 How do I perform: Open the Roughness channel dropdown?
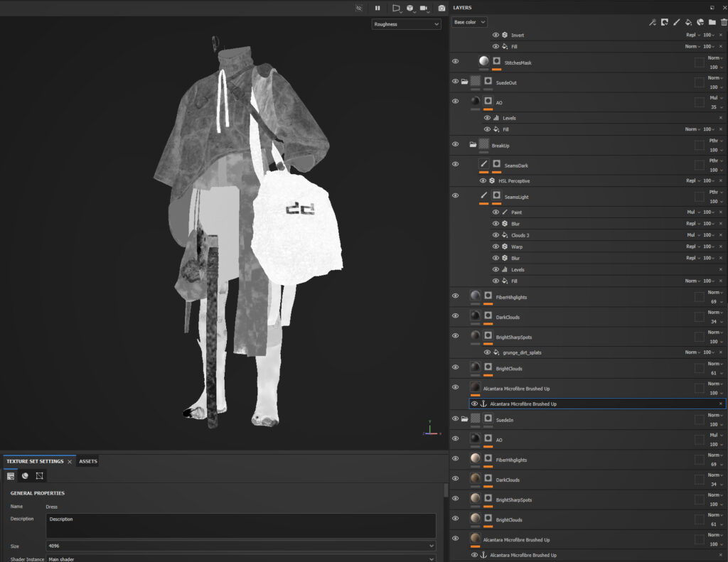tap(406, 24)
